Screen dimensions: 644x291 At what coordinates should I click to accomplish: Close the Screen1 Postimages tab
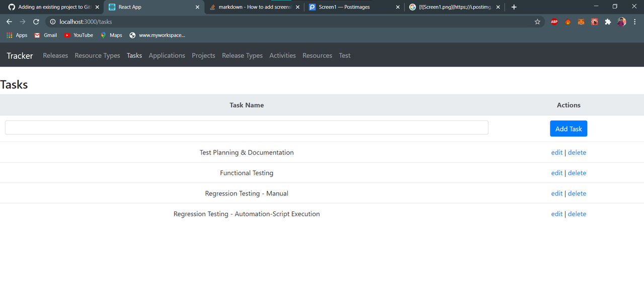[398, 7]
